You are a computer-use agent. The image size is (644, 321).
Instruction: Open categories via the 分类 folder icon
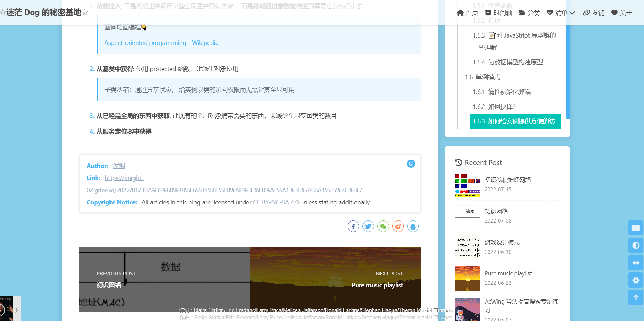[529, 13]
